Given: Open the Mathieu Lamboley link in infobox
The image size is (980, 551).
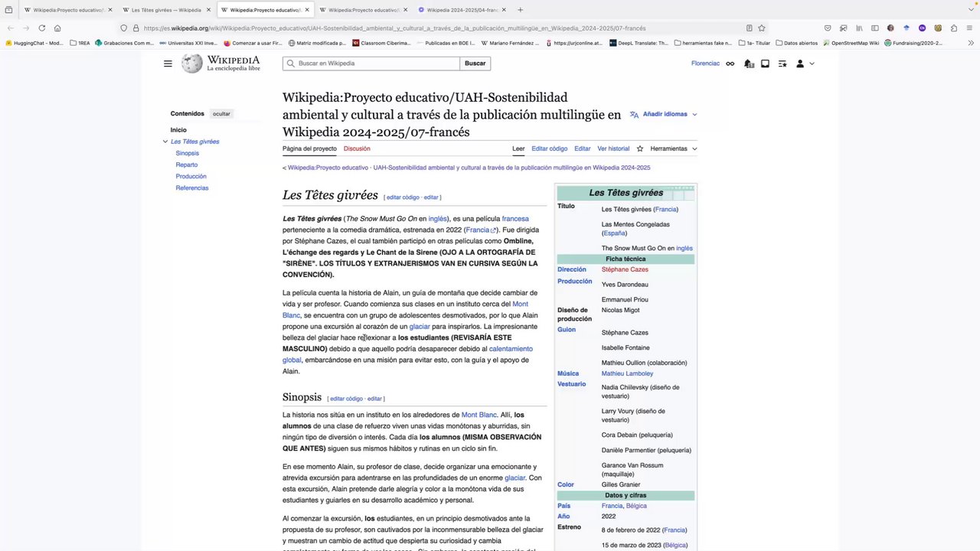Looking at the screenshot, I should (627, 373).
